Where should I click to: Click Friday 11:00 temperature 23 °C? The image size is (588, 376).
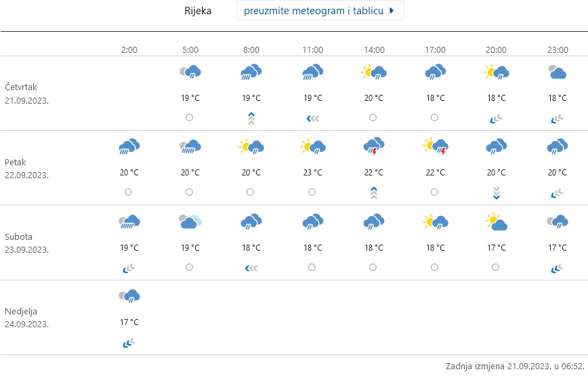312,172
